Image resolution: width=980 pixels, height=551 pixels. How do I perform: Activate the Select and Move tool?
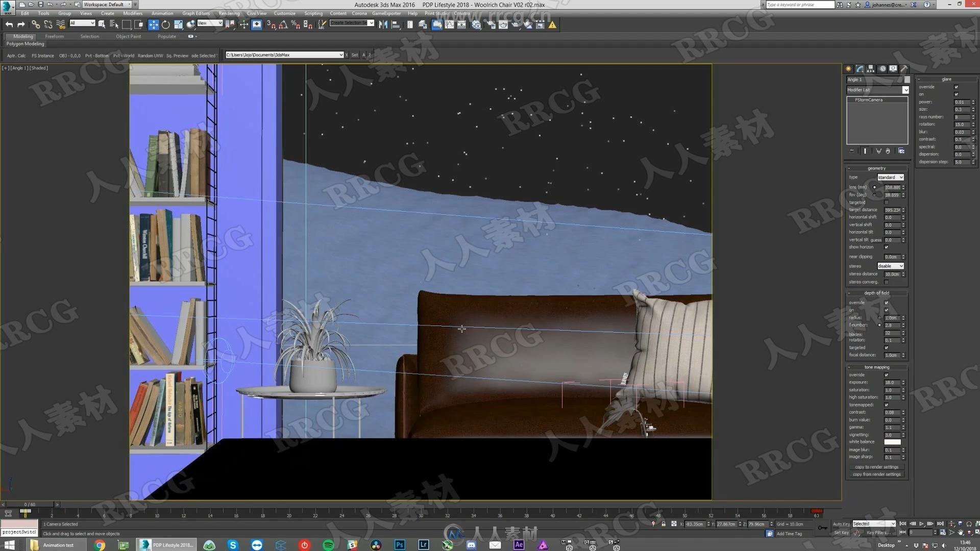tap(153, 24)
